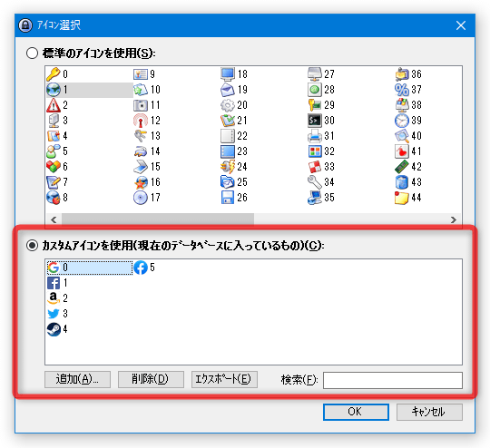Select the custom icon radio button
This screenshot has width=490, height=448.
[x=32, y=246]
